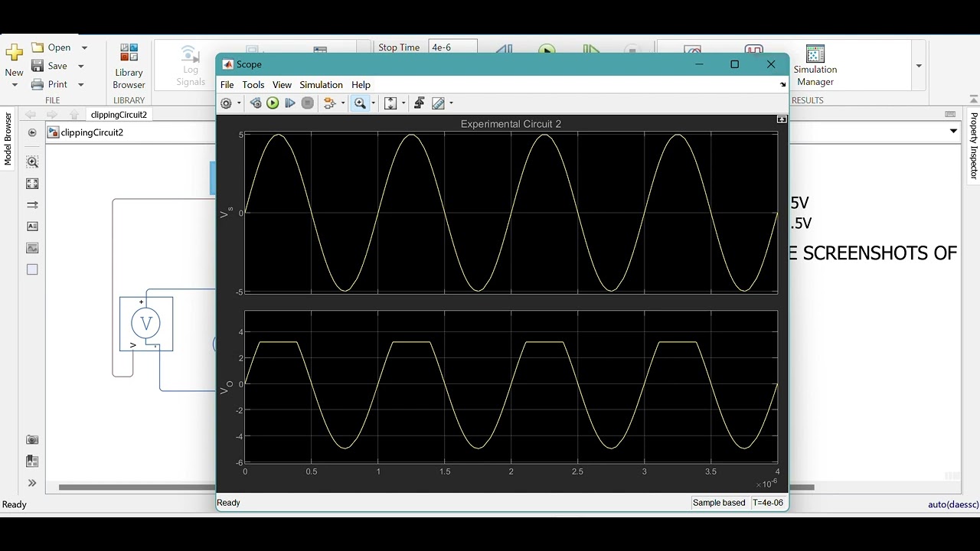The width and height of the screenshot is (980, 551).
Task: Open the Scope File menu
Action: click(x=227, y=85)
